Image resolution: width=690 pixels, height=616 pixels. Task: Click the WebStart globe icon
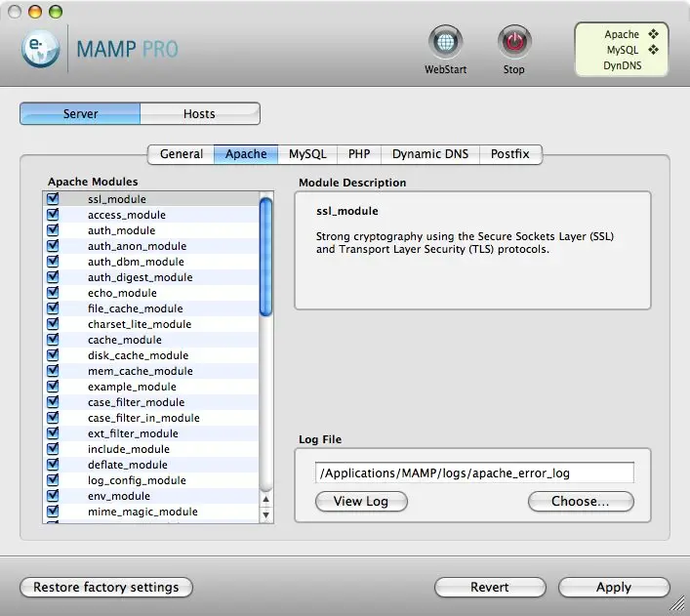[x=445, y=42]
